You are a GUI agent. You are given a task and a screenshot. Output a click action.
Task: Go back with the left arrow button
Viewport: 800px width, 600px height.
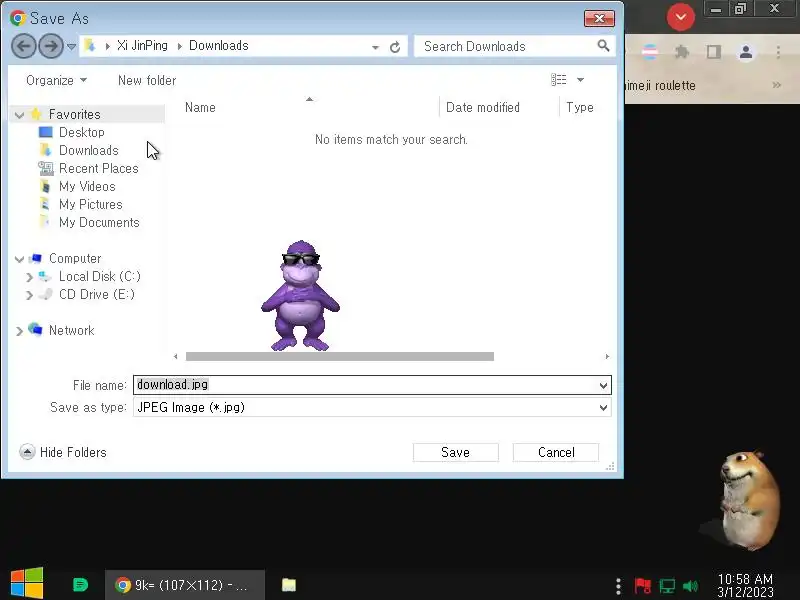23,46
